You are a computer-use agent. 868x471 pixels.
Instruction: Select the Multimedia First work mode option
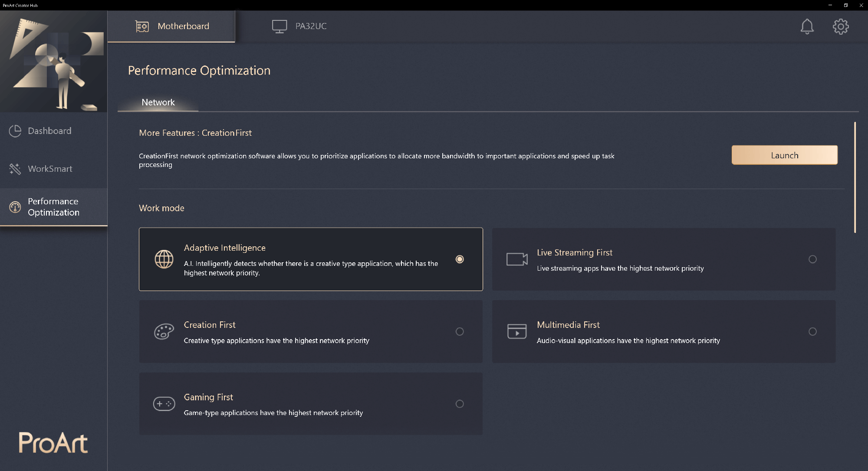pos(813,331)
